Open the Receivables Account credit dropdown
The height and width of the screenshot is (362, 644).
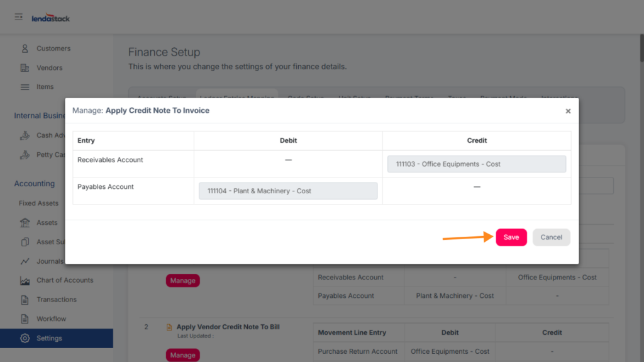tap(477, 164)
